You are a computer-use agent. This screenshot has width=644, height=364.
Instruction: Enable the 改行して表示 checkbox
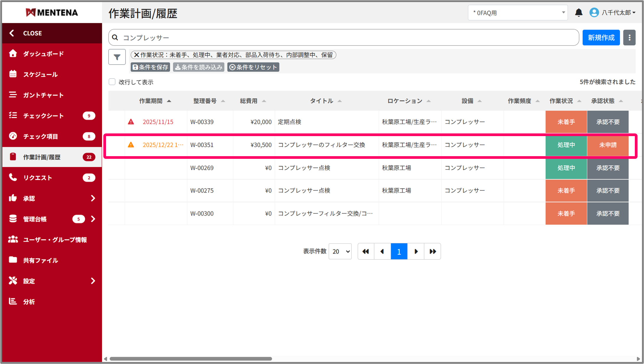(x=112, y=82)
